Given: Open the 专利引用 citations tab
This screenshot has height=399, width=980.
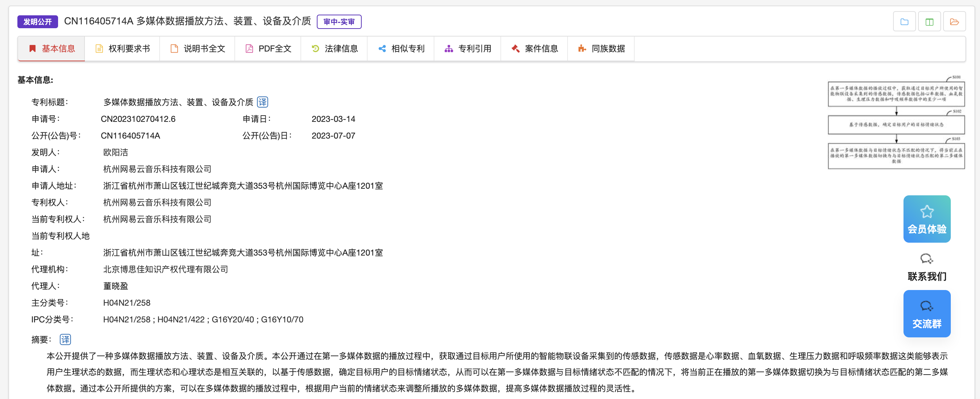Looking at the screenshot, I should coord(467,49).
